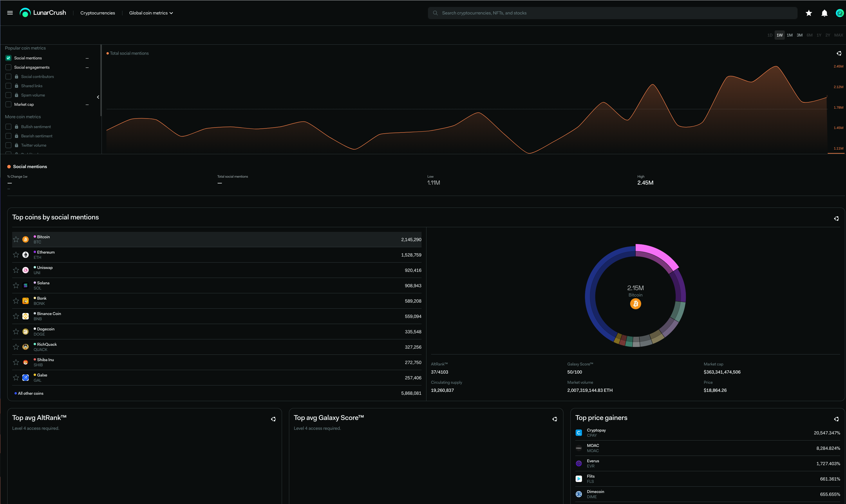
Task: Open the notifications bell
Action: point(824,13)
